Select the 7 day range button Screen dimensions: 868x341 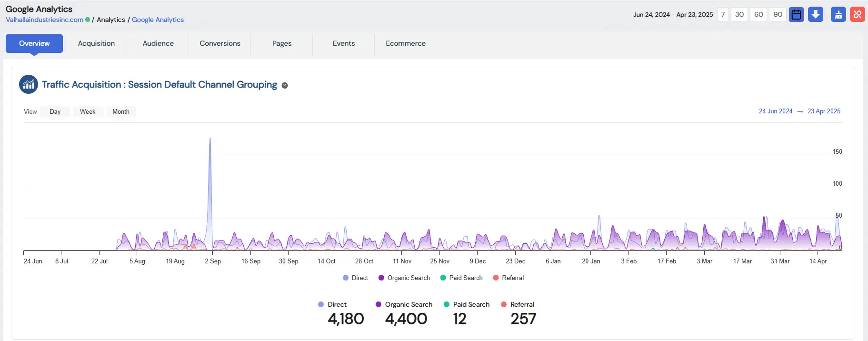tap(723, 14)
